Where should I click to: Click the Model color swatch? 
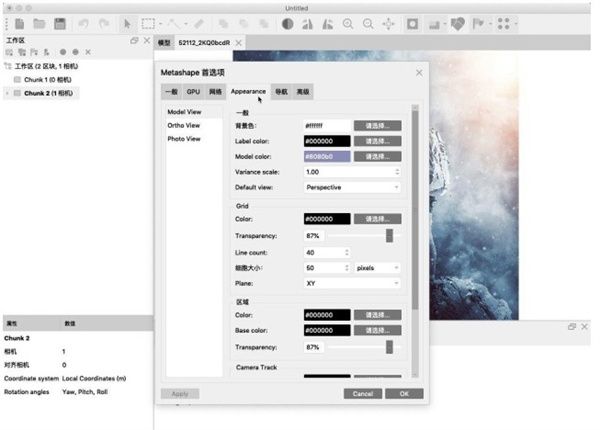point(327,157)
